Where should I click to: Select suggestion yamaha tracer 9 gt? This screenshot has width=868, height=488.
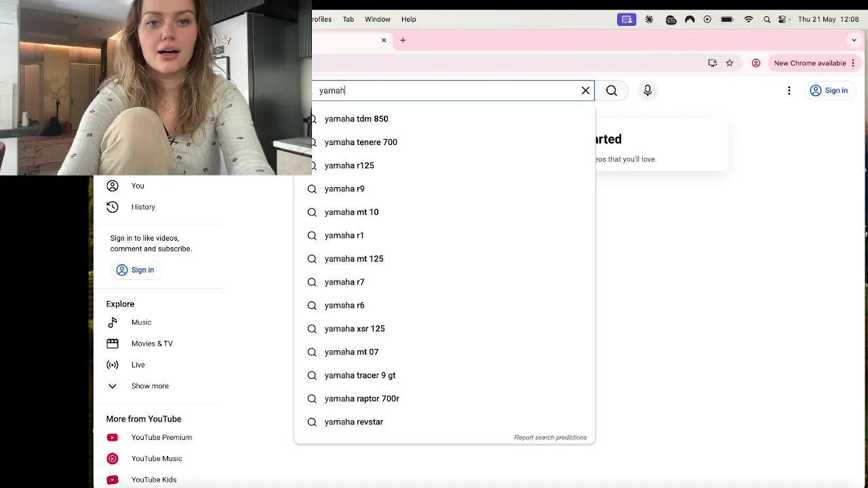point(444,375)
